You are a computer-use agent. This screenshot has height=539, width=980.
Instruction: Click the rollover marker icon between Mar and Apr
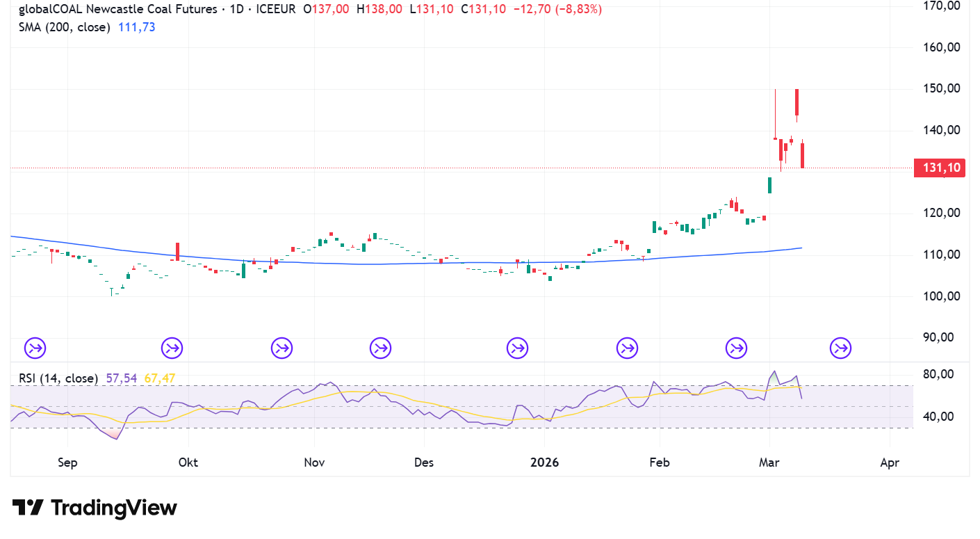coord(840,347)
